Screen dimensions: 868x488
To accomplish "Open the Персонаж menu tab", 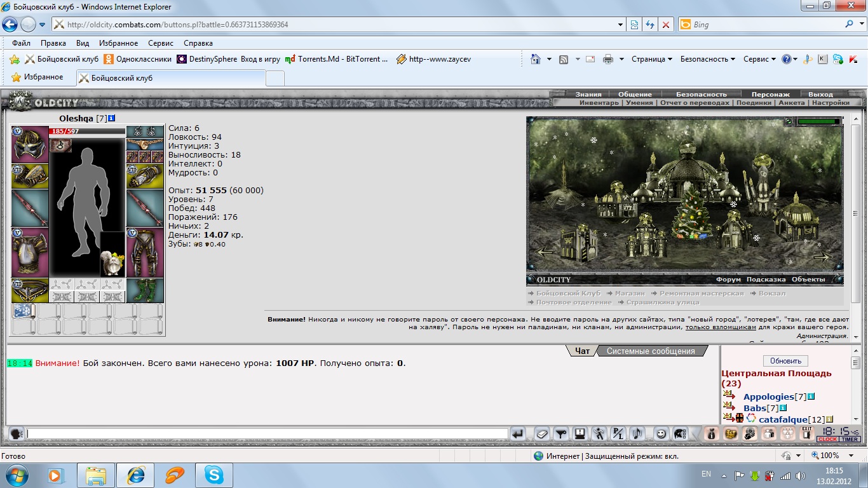I will pyautogui.click(x=771, y=94).
